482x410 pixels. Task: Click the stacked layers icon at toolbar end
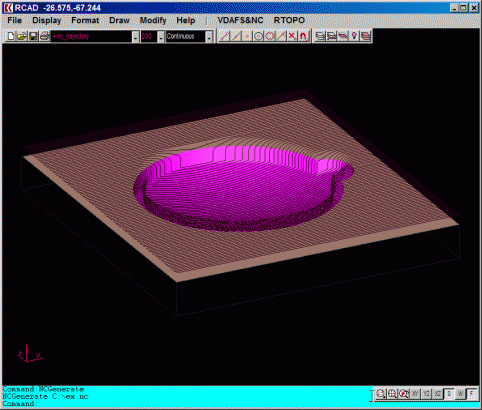pyautogui.click(x=366, y=36)
